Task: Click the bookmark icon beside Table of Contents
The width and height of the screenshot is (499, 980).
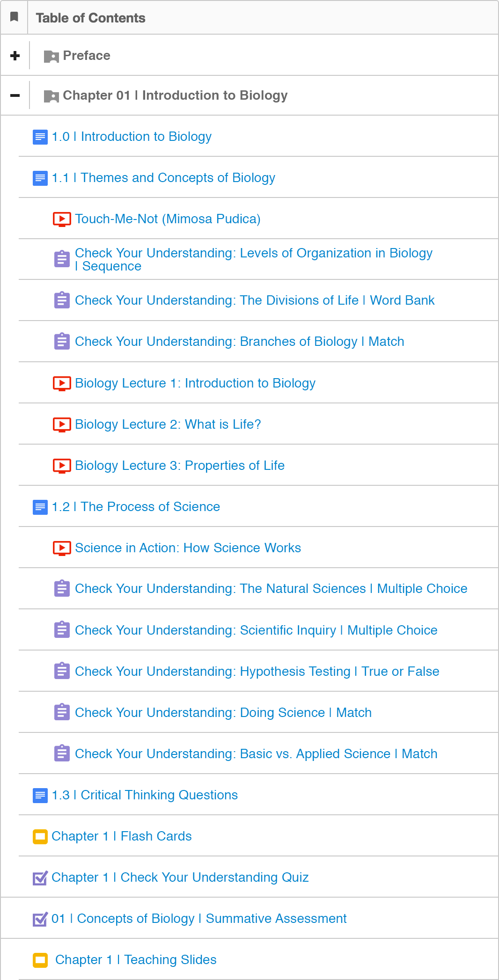Action: [14, 17]
